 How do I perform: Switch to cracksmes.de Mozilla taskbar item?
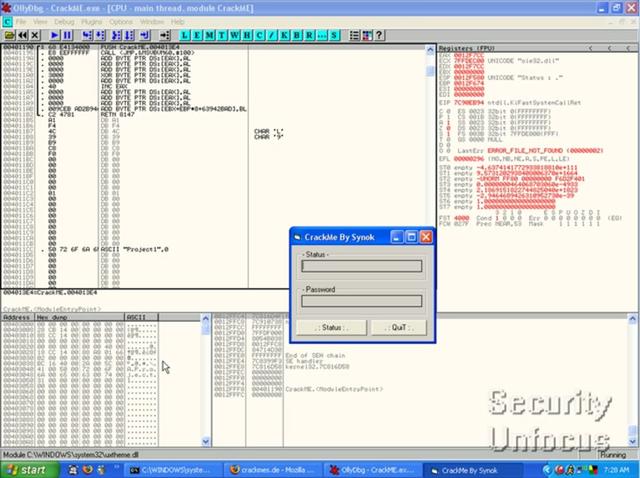click(x=273, y=470)
